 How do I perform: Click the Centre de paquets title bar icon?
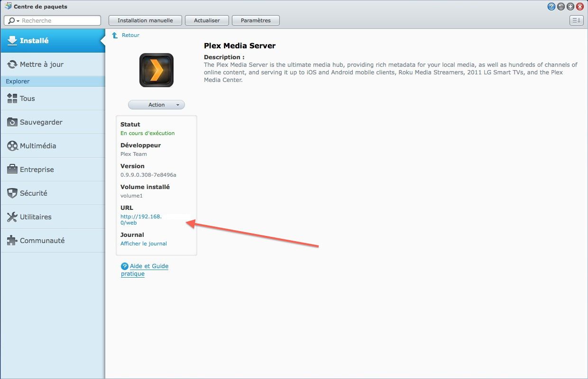point(8,7)
